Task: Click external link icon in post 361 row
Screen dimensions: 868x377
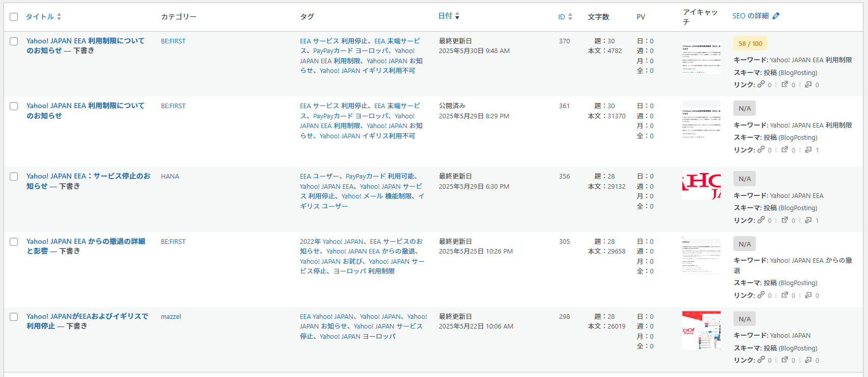Action: tap(785, 149)
